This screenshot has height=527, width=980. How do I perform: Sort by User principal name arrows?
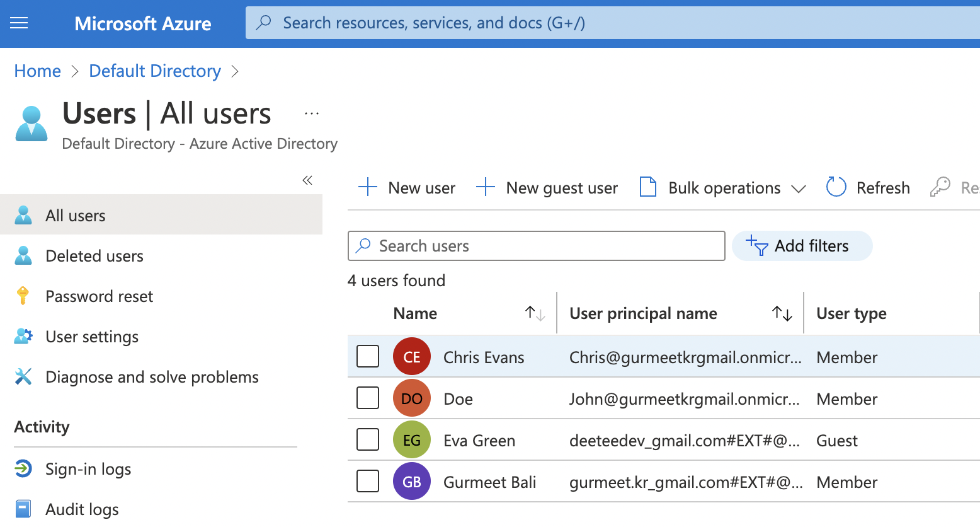click(782, 313)
